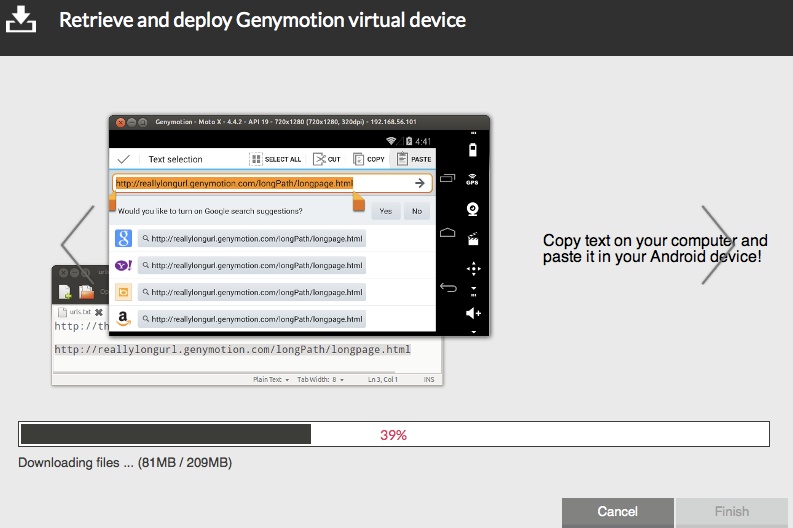
Task: Open the webcam icon in emulator sidebar
Action: click(x=473, y=209)
